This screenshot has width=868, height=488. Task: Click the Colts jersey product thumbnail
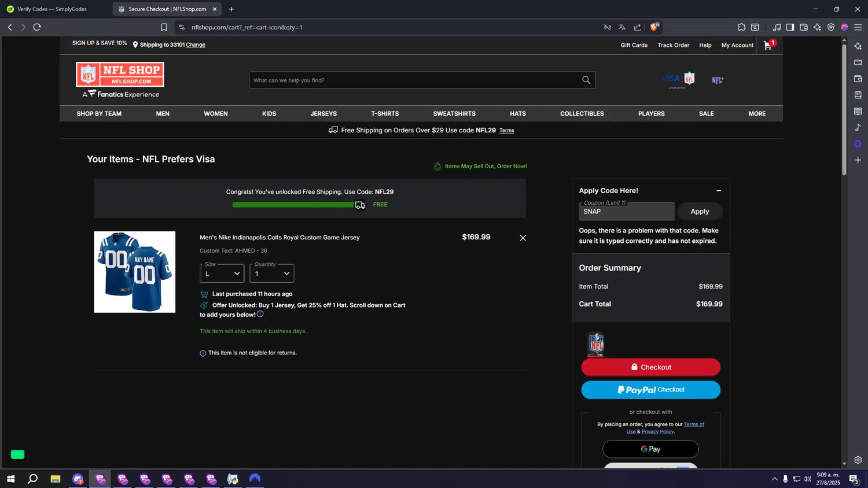point(135,272)
